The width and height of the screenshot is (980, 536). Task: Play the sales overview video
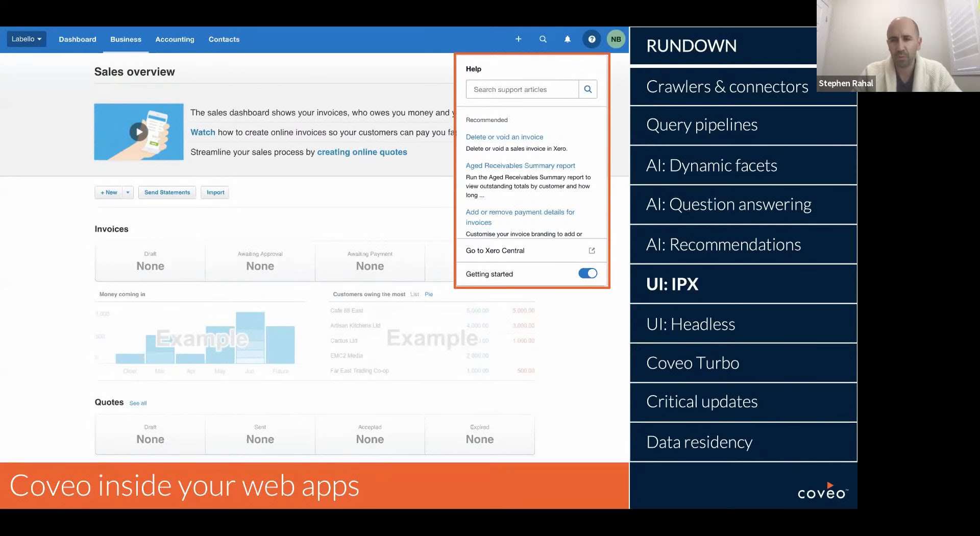point(138,132)
